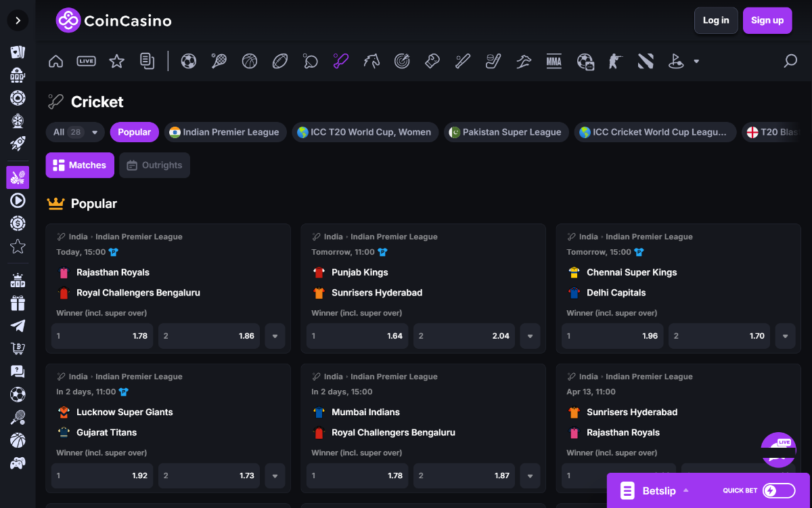
Task: Select the soccer ball sport icon
Action: click(x=189, y=62)
